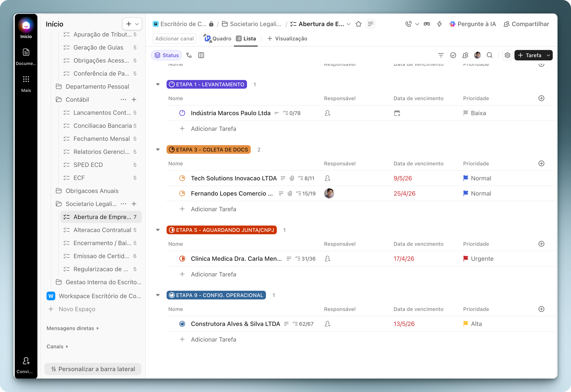Open the call options chevron in top bar
This screenshot has width=571, height=392.
(x=417, y=24)
